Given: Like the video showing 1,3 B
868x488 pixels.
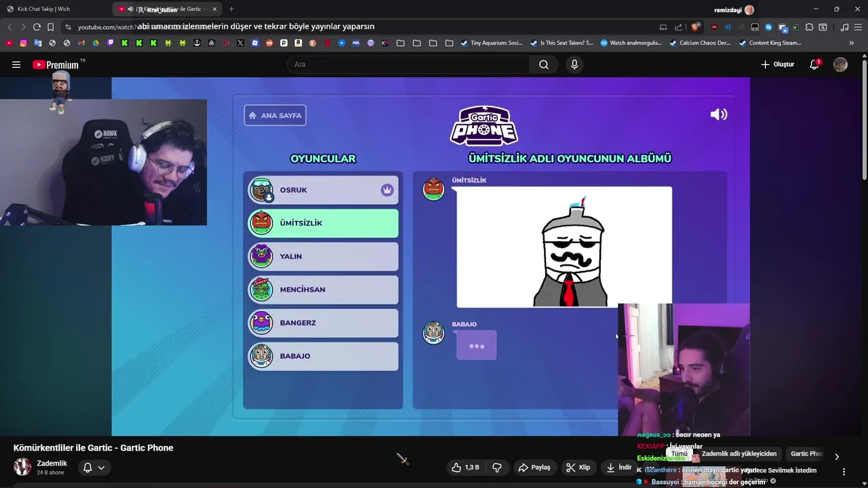Looking at the screenshot, I should tap(465, 468).
